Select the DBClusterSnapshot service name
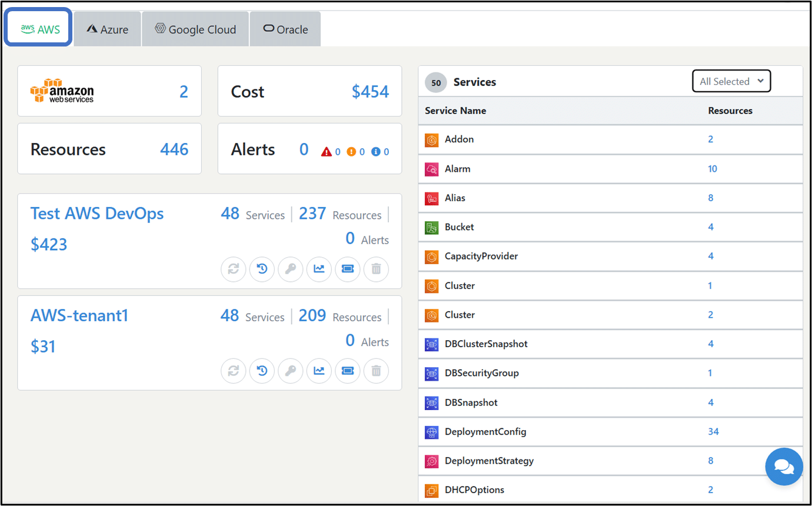Viewport: 812px width, 506px height. coord(486,344)
